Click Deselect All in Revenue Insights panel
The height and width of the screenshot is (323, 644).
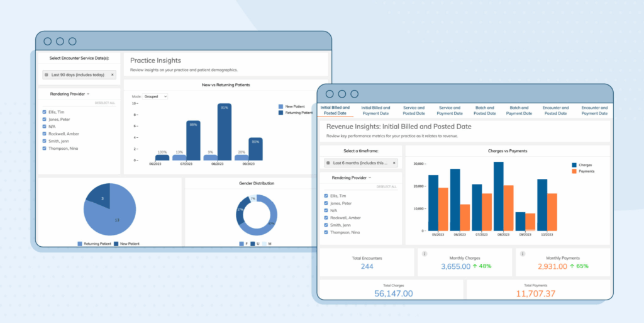[x=387, y=186]
